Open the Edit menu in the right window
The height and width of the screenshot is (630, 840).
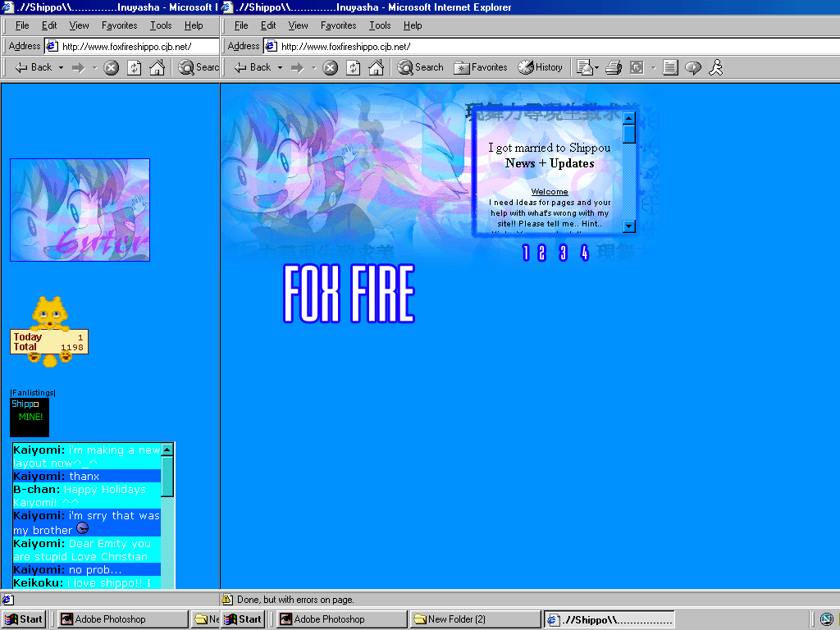268,25
